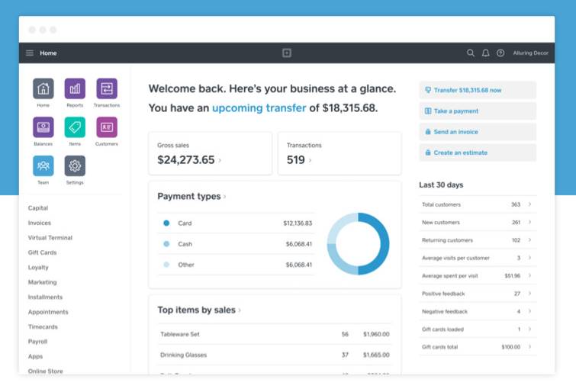Open Gift Cards in sidebar
The height and width of the screenshot is (392, 576).
click(42, 252)
